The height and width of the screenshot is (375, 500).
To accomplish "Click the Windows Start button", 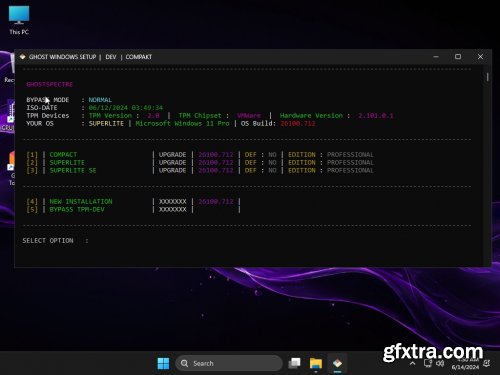I will (x=163, y=363).
